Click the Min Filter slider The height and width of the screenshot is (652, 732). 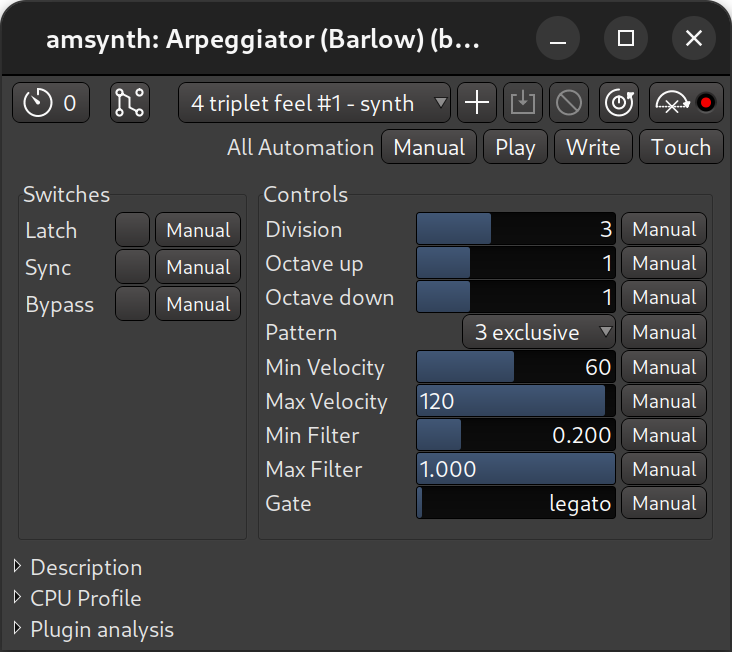[x=516, y=435]
